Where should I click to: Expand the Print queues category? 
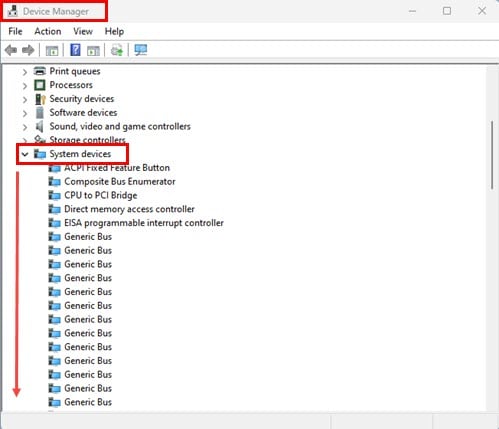pos(25,71)
